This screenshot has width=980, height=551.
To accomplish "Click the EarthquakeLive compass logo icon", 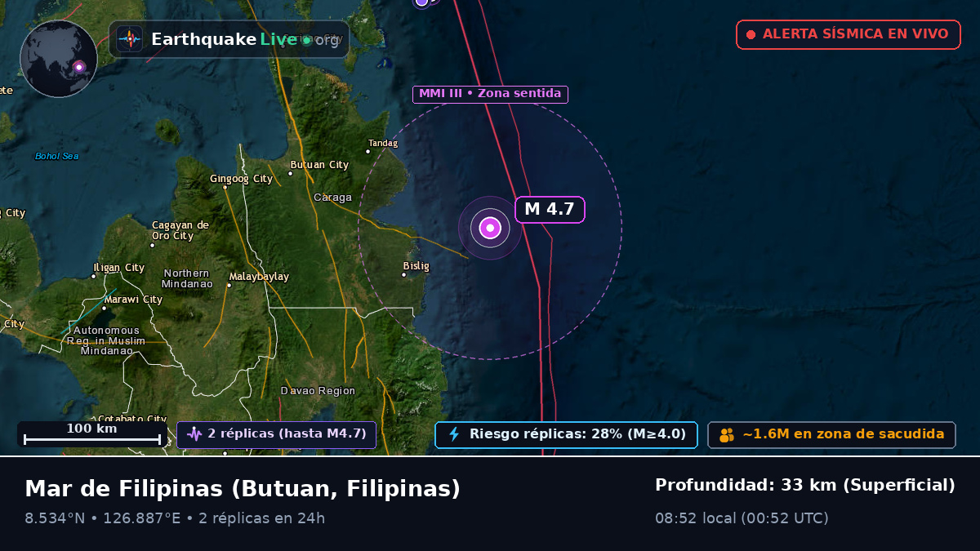I will click(x=130, y=39).
